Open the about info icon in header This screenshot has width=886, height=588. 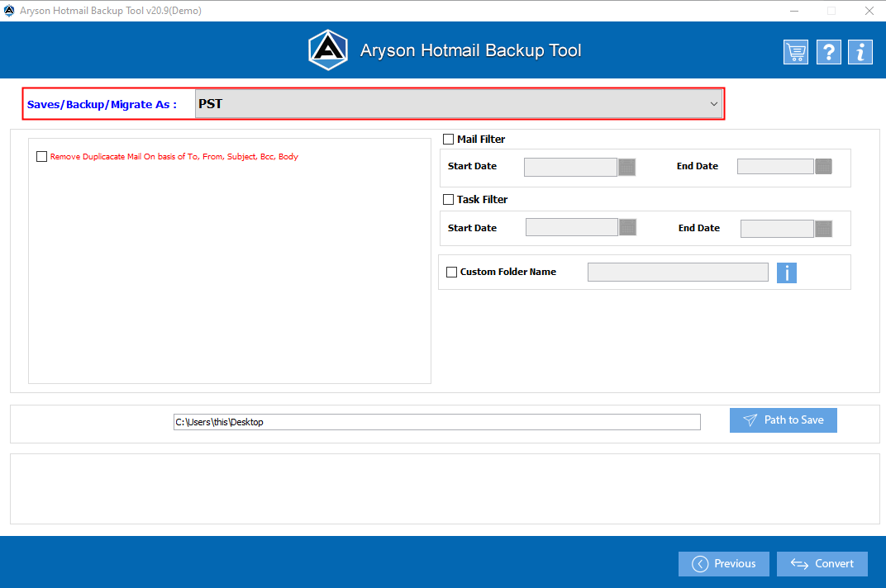(x=860, y=53)
